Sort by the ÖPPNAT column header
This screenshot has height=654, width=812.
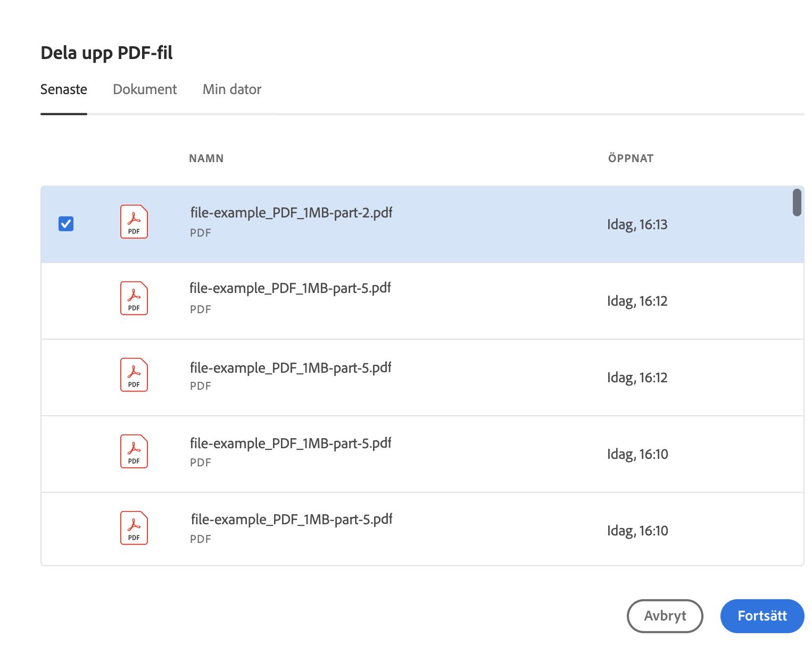pos(631,158)
